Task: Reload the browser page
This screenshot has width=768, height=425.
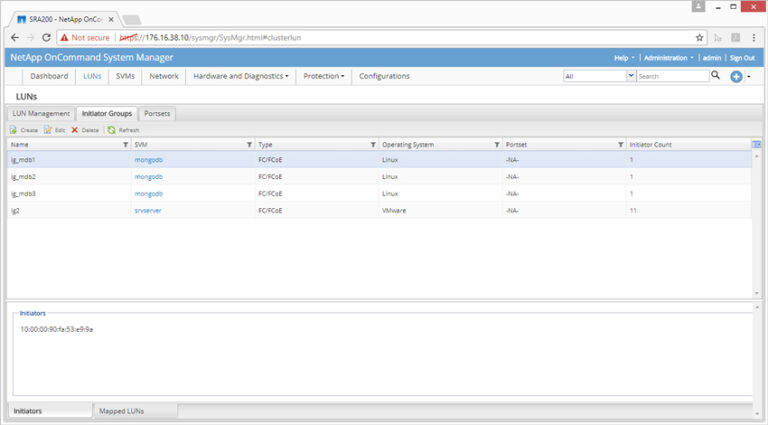Action: pos(46,38)
